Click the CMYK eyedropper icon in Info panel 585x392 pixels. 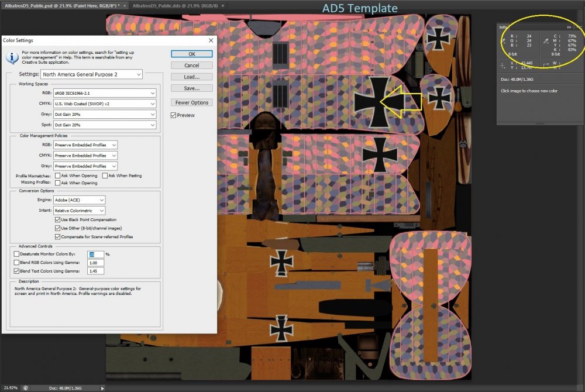click(545, 42)
